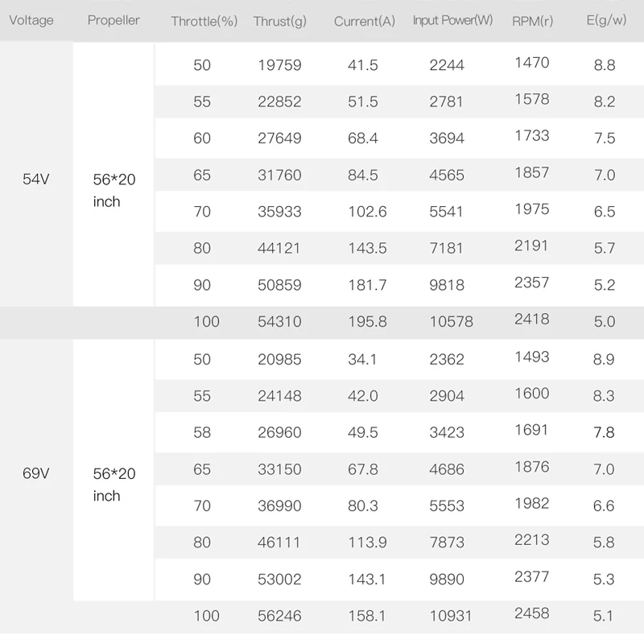Select the 54V voltage cell
Screen dimensions: 644x644
coord(35,180)
